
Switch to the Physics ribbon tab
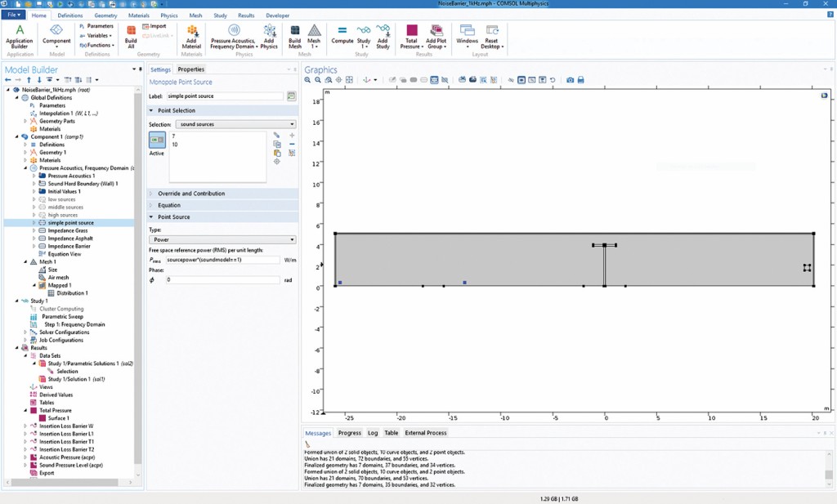[x=169, y=16]
